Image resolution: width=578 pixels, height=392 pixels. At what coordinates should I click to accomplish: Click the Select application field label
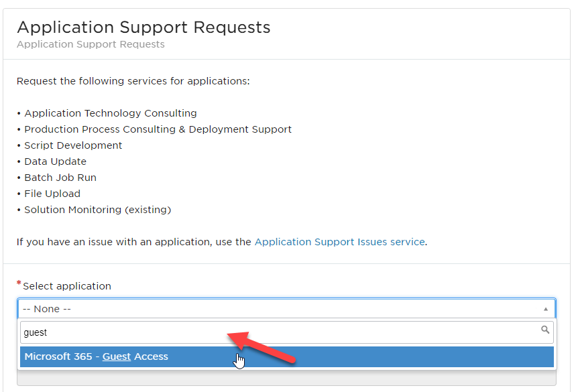click(x=67, y=286)
